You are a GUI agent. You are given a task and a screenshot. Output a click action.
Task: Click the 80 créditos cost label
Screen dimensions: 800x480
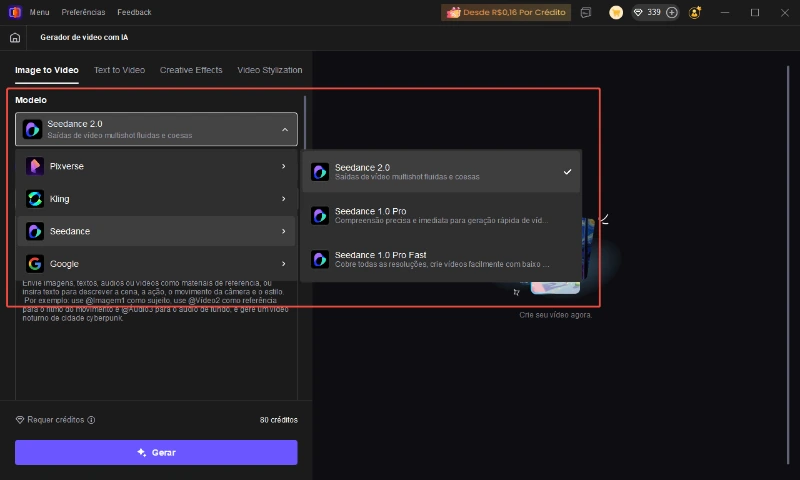click(279, 420)
